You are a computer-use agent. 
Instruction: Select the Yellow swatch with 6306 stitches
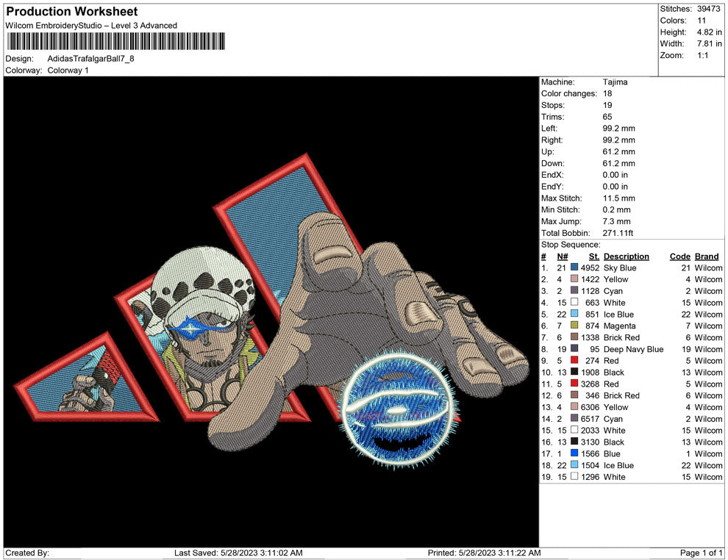pos(574,406)
